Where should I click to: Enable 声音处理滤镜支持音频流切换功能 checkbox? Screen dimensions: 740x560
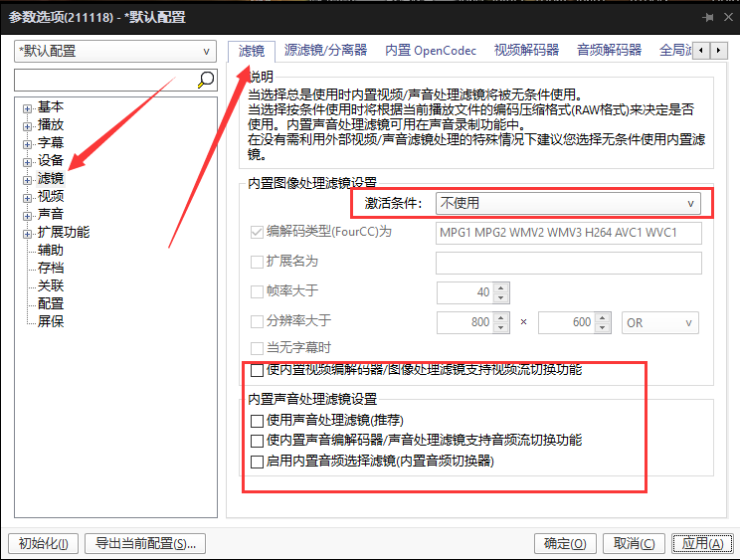click(x=257, y=441)
